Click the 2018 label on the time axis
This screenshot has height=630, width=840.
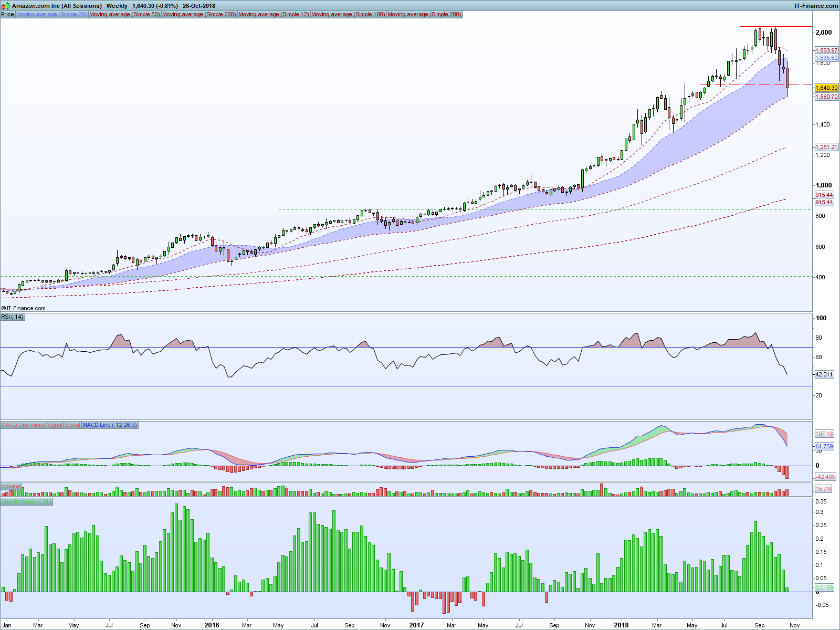[621, 625]
